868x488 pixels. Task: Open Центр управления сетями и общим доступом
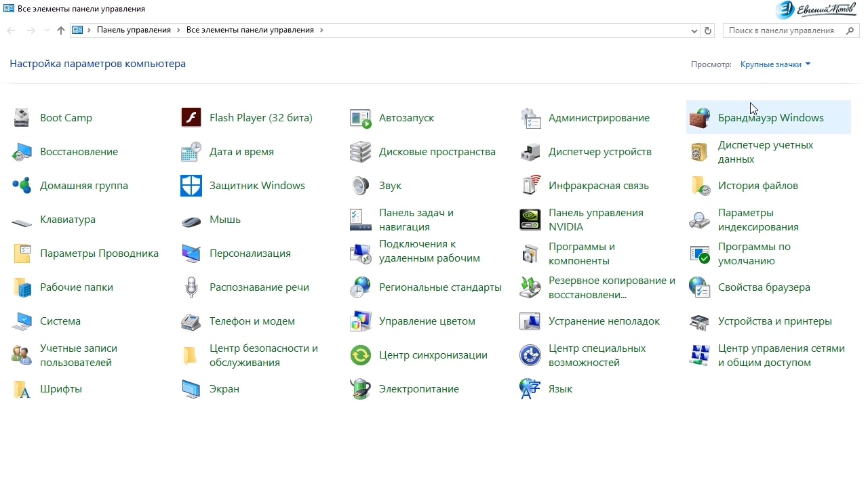[x=781, y=355]
